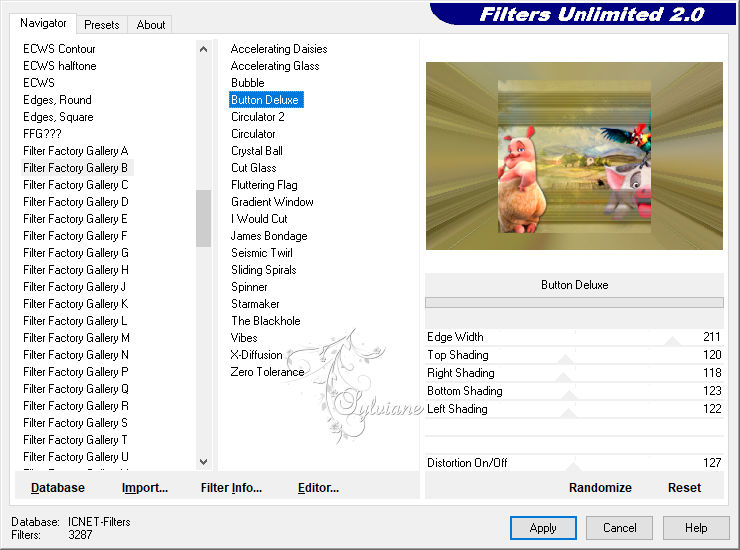The height and width of the screenshot is (550, 740).
Task: Click the Apply button
Action: 543,528
